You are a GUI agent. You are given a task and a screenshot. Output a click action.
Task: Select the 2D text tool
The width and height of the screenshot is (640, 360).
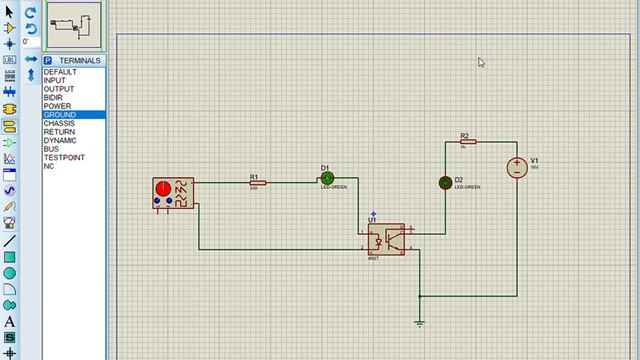coord(9,322)
